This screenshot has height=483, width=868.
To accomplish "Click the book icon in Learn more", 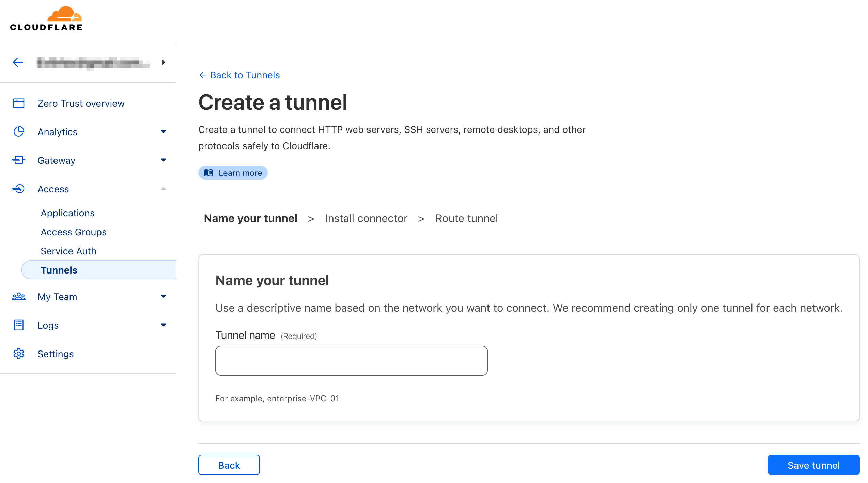I will point(208,173).
